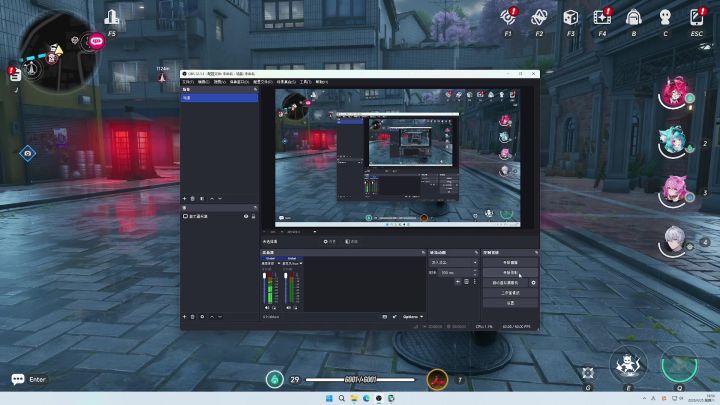Screen dimensions: 720x405
Task: Open the scene transition type dropdown
Action: [453, 262]
